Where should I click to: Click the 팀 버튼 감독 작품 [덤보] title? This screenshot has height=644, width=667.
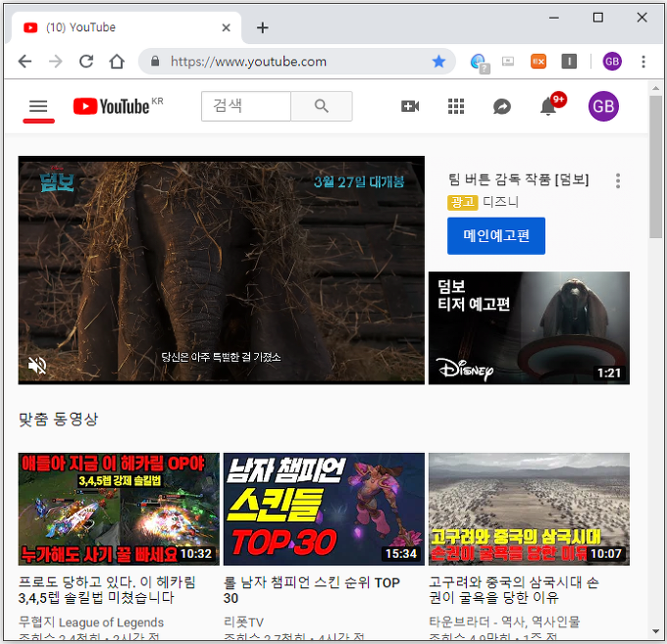tap(519, 179)
